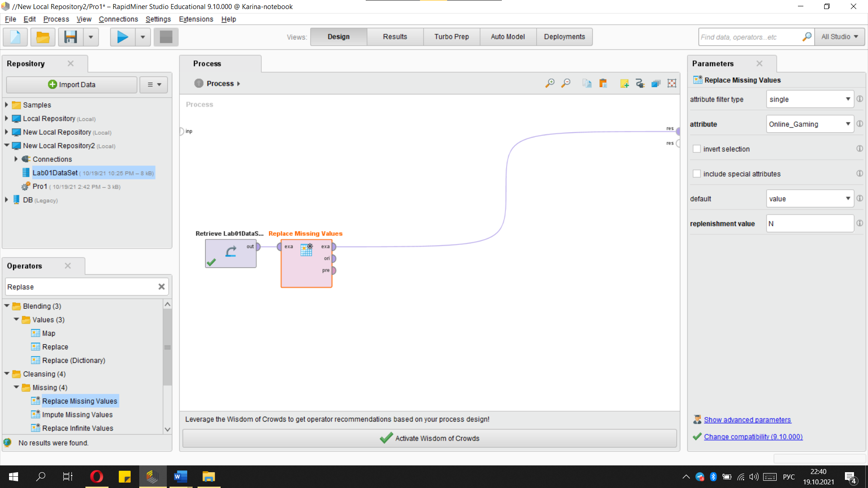Viewport: 868px width, 488px height.
Task: Click the search magnifier icon
Action: pyautogui.click(x=807, y=37)
